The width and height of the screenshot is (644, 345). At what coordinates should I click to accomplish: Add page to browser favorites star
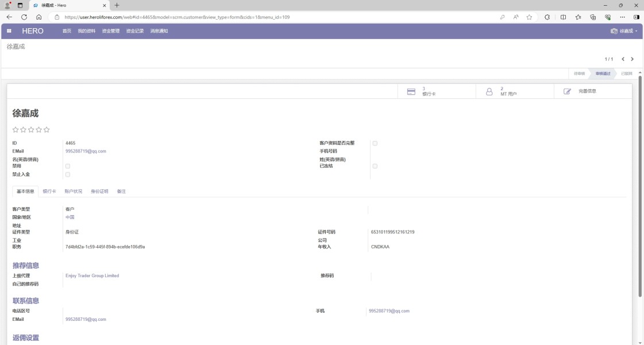click(x=529, y=17)
